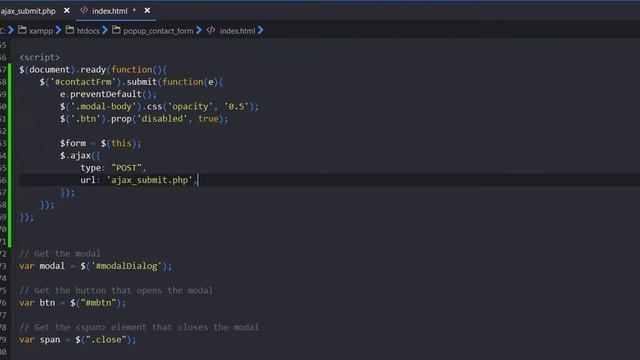Click the <script> tag text
Viewport: 640px width, 360px height.
pyautogui.click(x=40, y=58)
